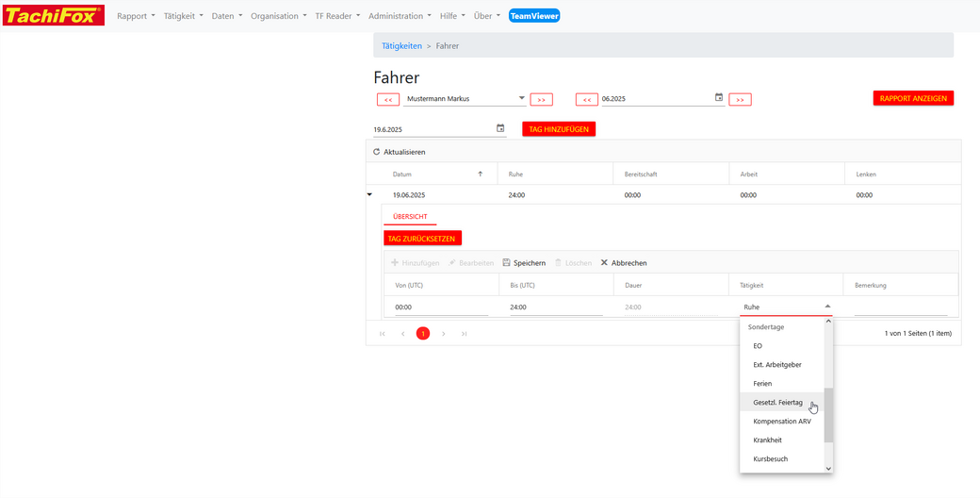The height and width of the screenshot is (498, 980).
Task: Select Gesetzl. Feiertag from list
Action: click(778, 403)
